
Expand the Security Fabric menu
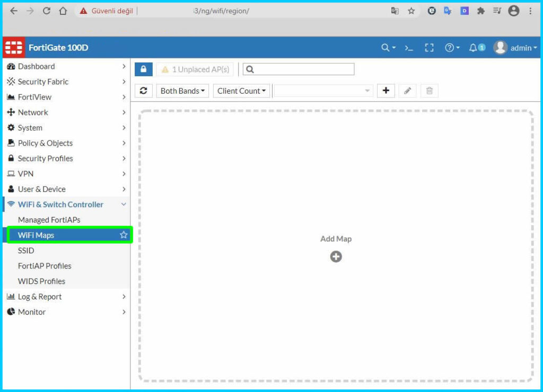[66, 82]
